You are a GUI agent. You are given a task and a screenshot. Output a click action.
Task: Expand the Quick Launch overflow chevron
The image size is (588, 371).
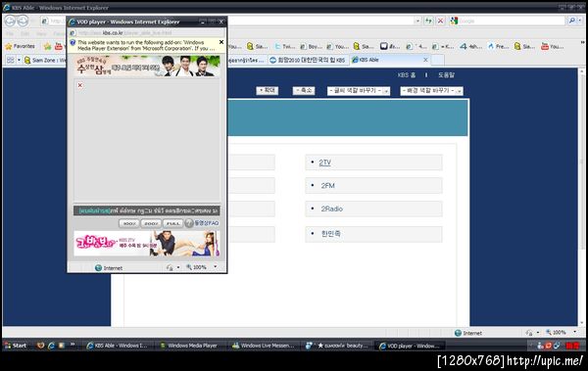(x=73, y=345)
